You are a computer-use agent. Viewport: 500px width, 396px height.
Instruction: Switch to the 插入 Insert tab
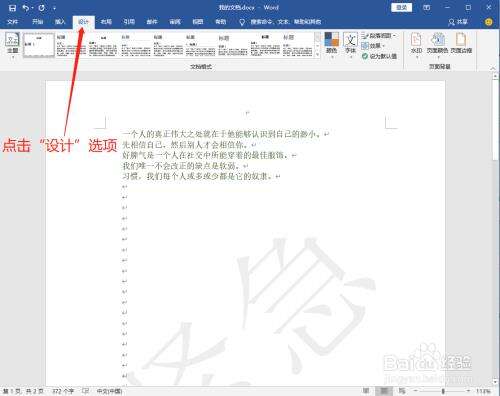point(60,22)
